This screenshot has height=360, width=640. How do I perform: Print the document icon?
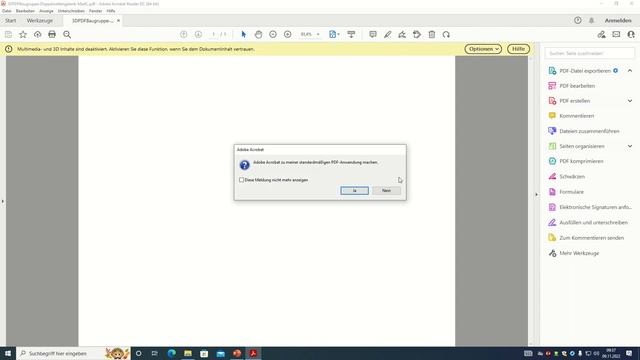(x=52, y=35)
